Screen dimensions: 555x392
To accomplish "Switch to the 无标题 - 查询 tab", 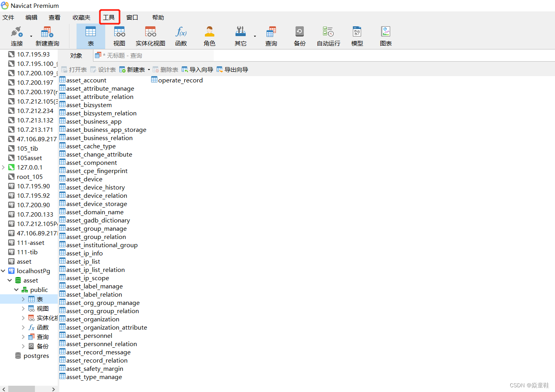I will coord(119,56).
